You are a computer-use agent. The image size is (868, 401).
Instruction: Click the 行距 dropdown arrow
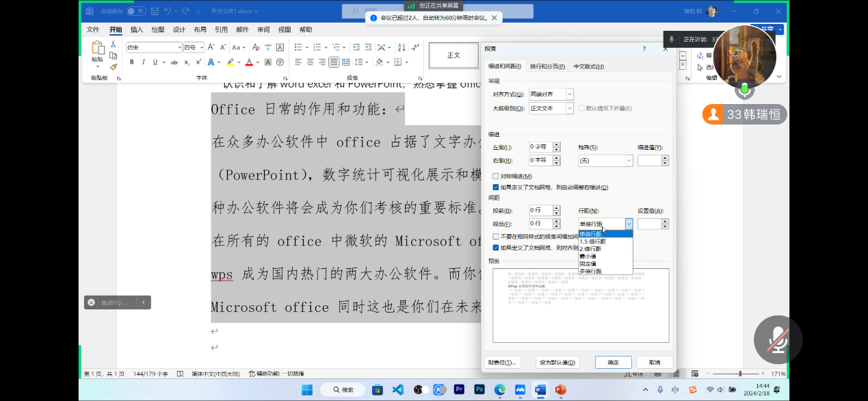pyautogui.click(x=629, y=224)
